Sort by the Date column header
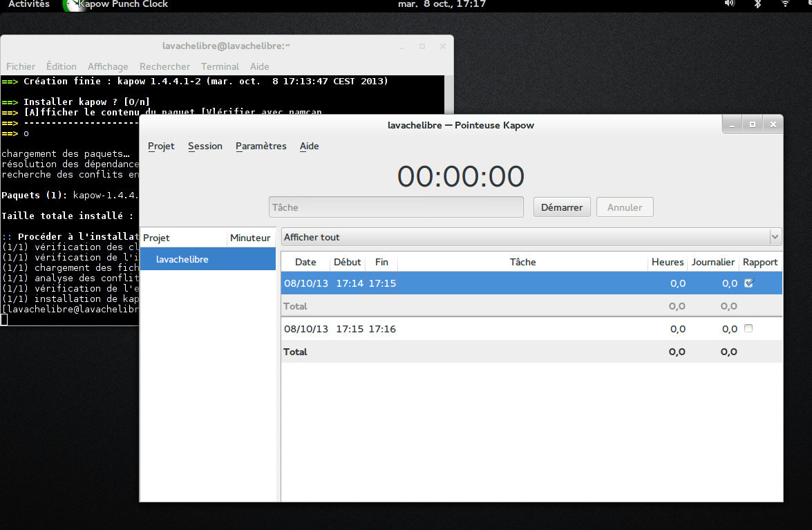Image resolution: width=812 pixels, height=530 pixels. click(305, 262)
